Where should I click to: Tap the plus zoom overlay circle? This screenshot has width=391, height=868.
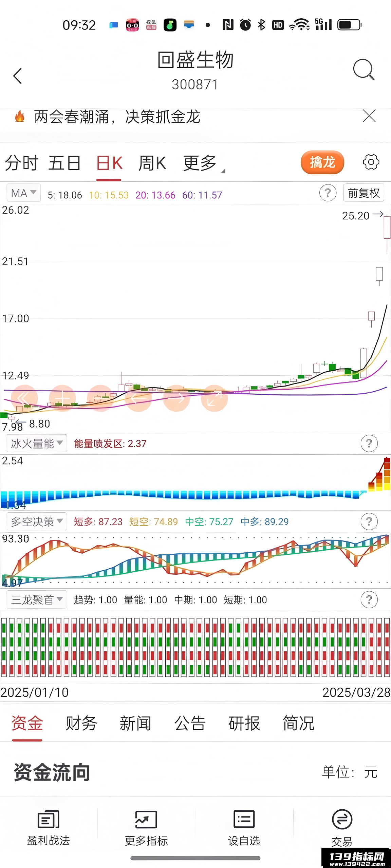click(62, 398)
